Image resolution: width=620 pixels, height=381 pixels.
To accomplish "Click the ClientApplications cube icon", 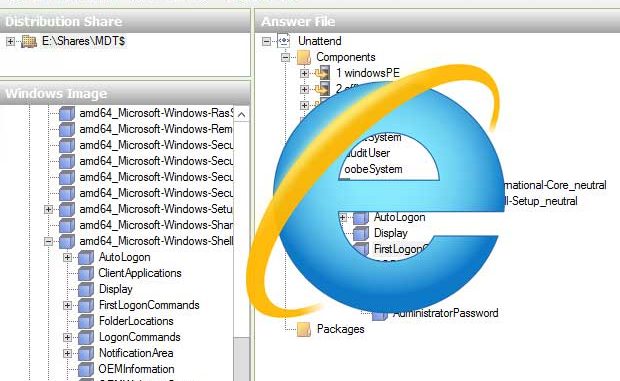I will (x=86, y=273).
